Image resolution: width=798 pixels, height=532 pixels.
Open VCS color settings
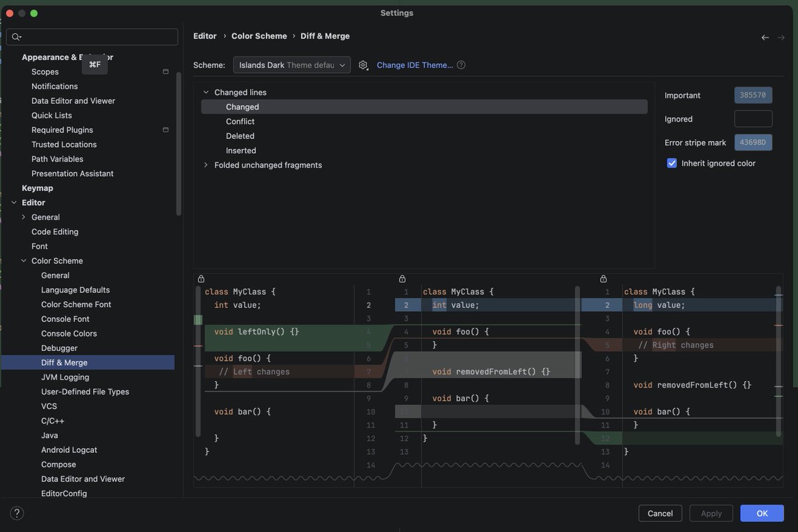pyautogui.click(x=49, y=406)
